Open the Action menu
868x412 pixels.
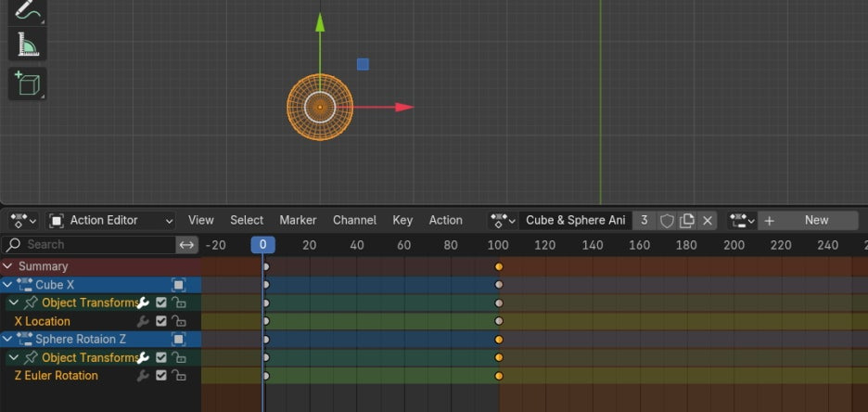tap(446, 221)
